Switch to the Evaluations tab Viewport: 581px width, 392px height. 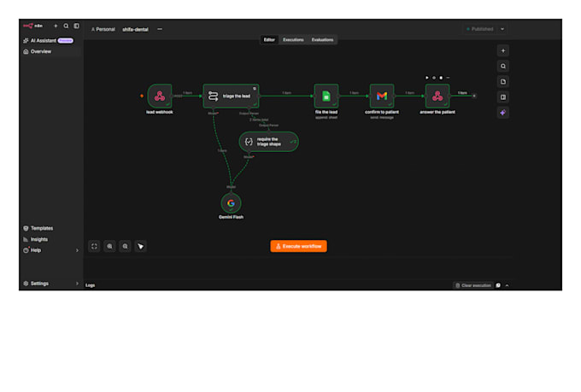(x=322, y=39)
